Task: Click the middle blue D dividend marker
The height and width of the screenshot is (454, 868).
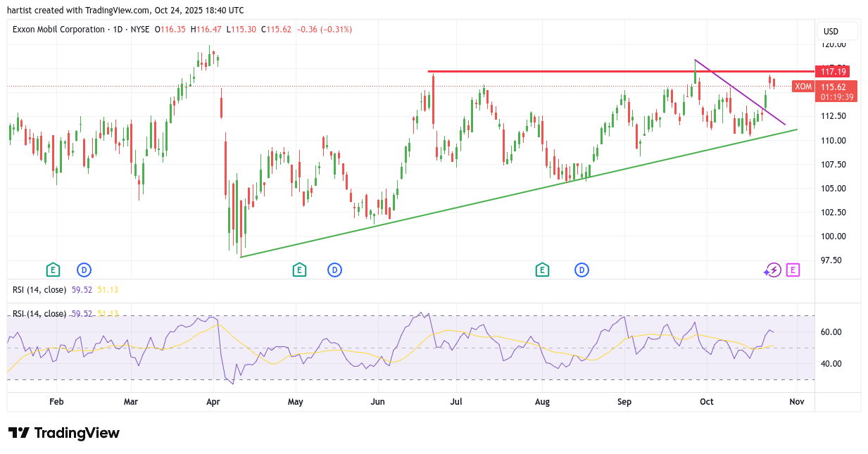Action: click(x=334, y=270)
